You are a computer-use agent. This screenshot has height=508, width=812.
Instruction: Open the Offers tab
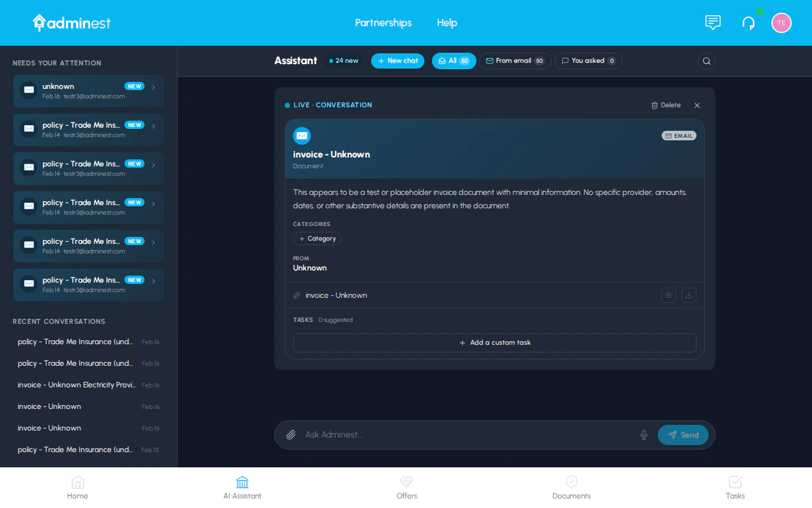(407, 488)
